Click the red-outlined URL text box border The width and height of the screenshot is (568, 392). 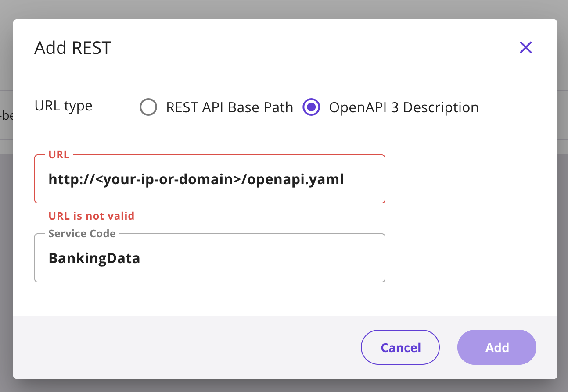(209, 202)
